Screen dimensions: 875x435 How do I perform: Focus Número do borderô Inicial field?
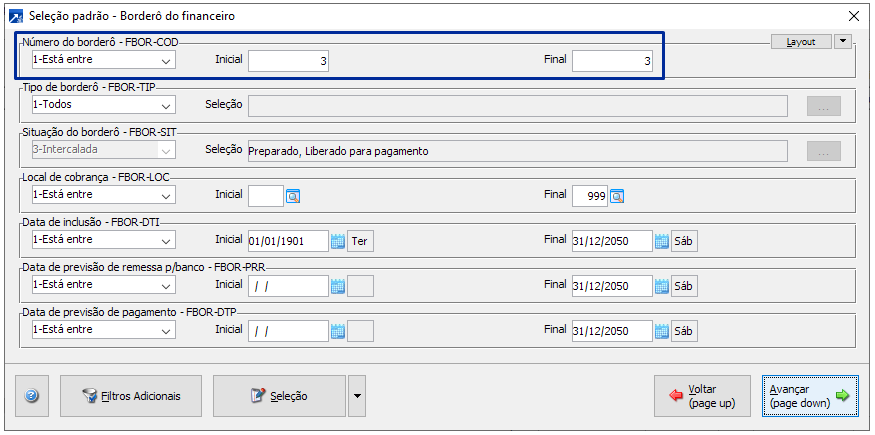click(289, 61)
